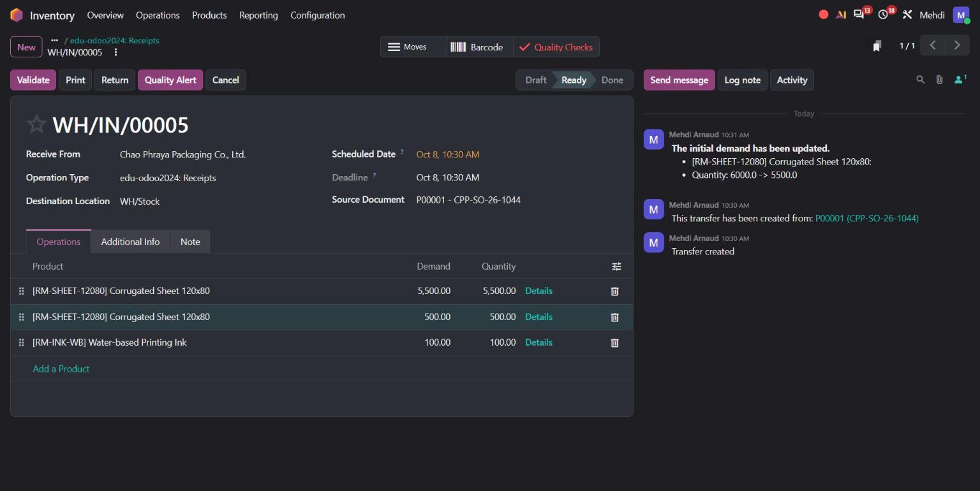
Task: Open the Products menu
Action: tap(209, 15)
